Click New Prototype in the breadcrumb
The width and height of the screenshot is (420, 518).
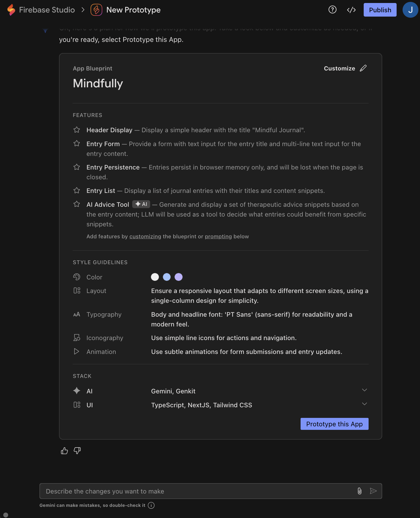pos(133,10)
